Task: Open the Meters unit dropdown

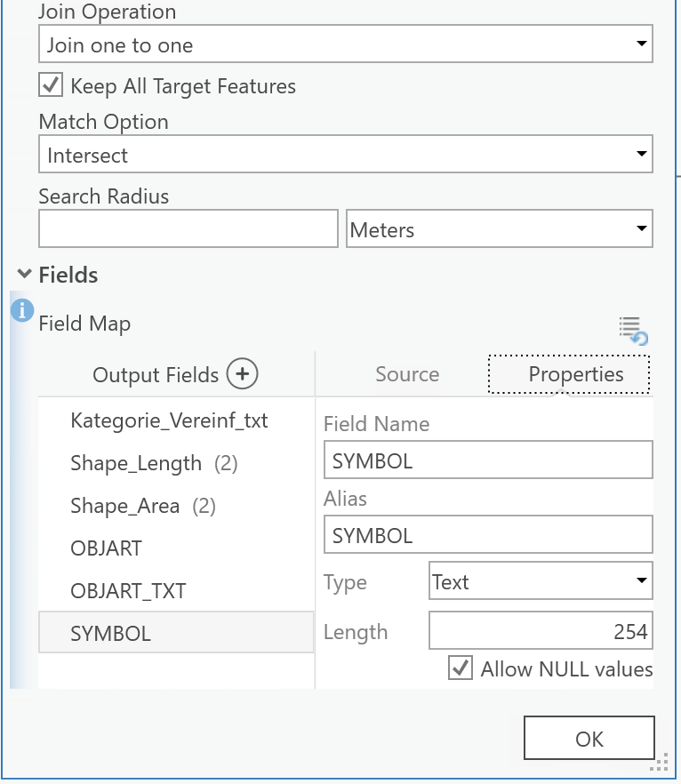Action: tap(499, 229)
